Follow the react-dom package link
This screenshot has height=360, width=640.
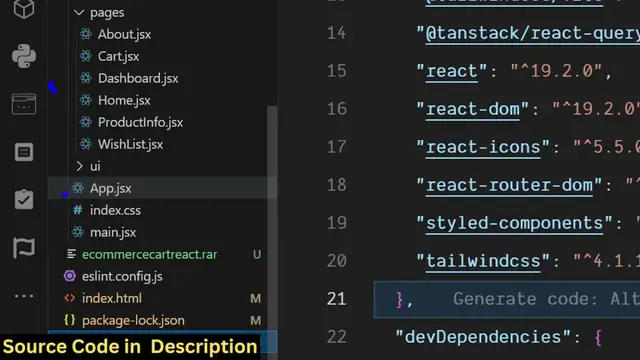coord(473,109)
